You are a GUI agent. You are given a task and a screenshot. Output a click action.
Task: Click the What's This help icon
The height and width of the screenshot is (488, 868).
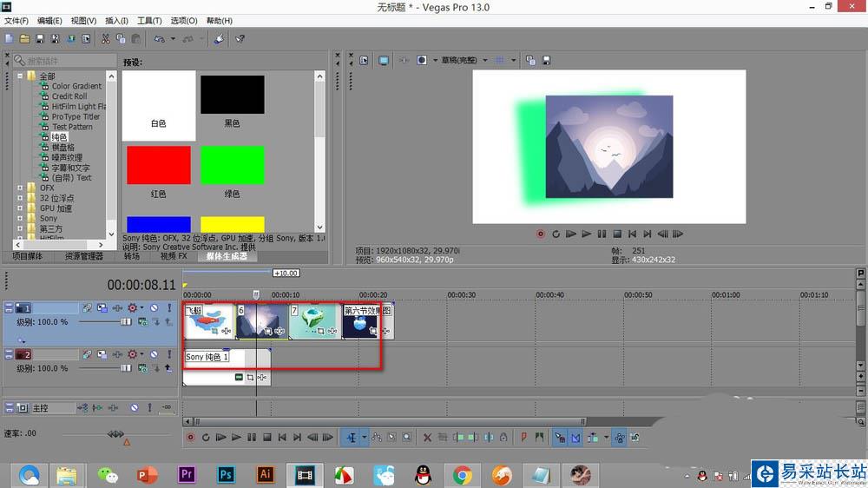pyautogui.click(x=240, y=39)
